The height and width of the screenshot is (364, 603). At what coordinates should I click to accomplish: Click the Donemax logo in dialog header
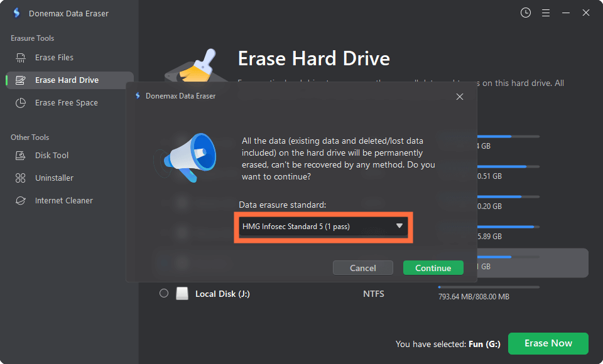coord(138,96)
